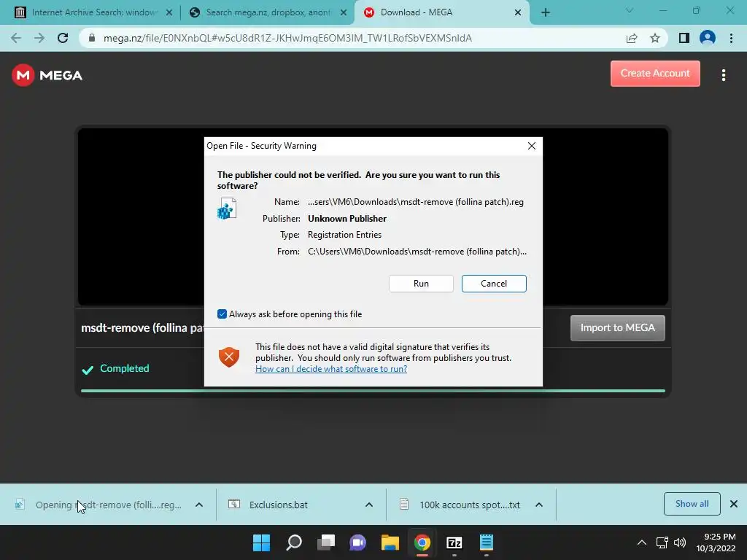Image resolution: width=747 pixels, height=560 pixels.
Task: Open 7-Zip from taskbar
Action: [454, 542]
